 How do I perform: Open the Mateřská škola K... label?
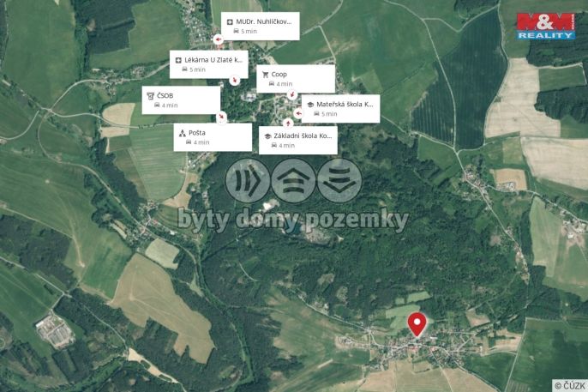340,109
